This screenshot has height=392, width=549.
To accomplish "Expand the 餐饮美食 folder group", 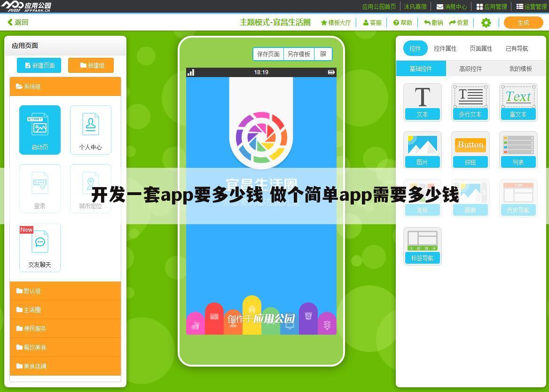I will [65, 347].
